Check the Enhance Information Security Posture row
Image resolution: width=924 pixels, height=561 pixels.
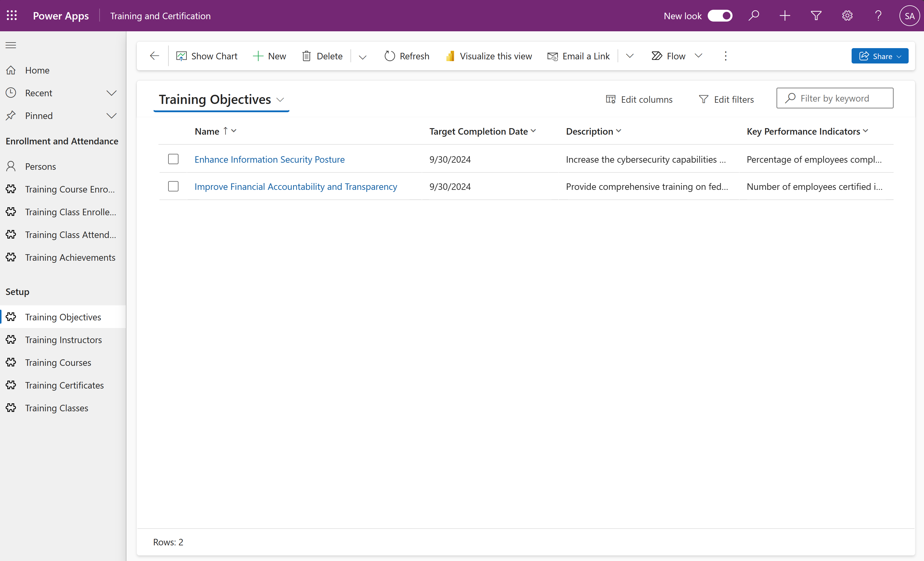[x=173, y=159]
